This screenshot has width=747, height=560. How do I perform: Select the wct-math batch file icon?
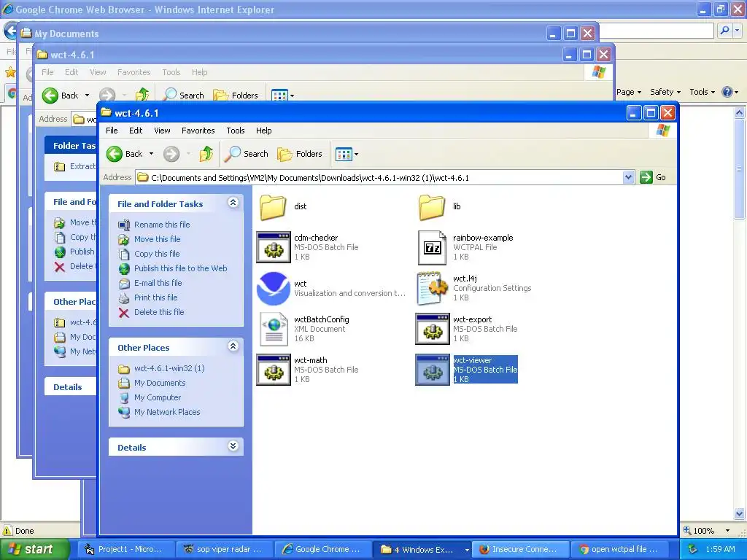[x=274, y=370]
